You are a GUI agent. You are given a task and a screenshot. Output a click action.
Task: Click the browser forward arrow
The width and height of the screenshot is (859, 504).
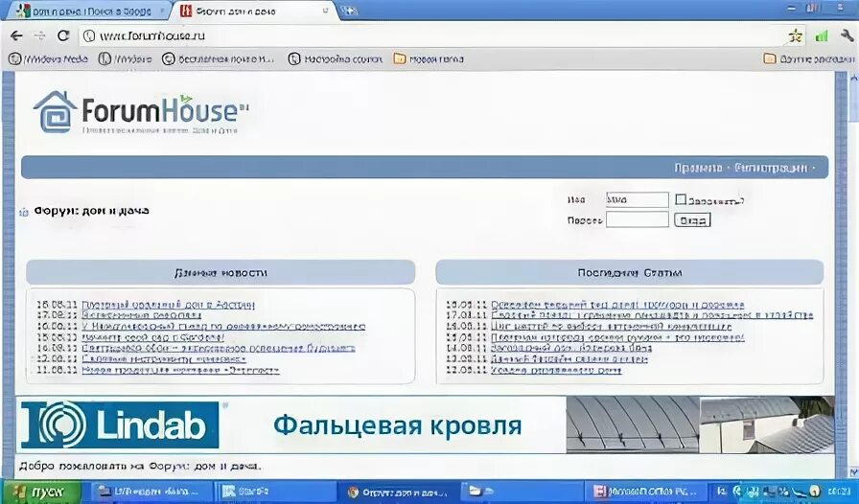[x=40, y=36]
